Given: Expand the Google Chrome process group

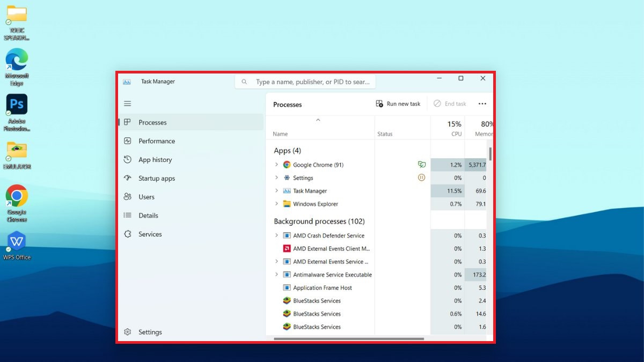Looking at the screenshot, I should (x=276, y=165).
